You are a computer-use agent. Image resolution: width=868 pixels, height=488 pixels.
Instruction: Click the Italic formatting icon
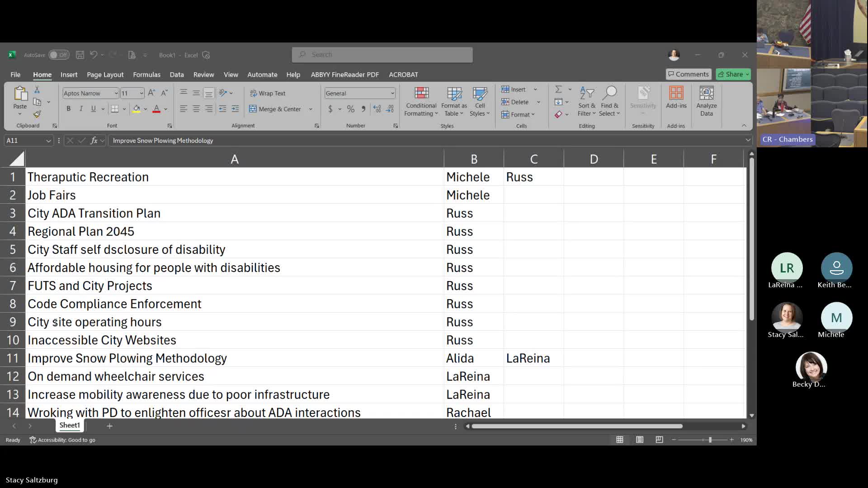[81, 109]
